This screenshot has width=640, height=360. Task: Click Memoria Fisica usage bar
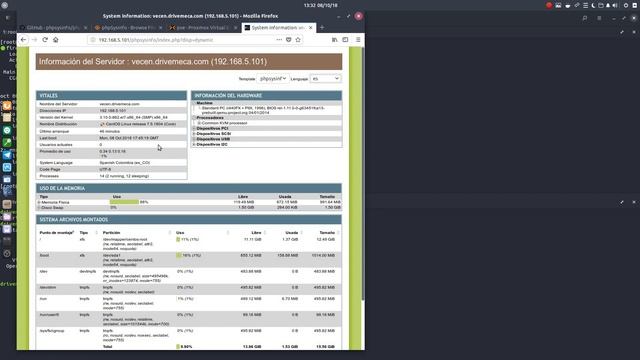coord(124,202)
